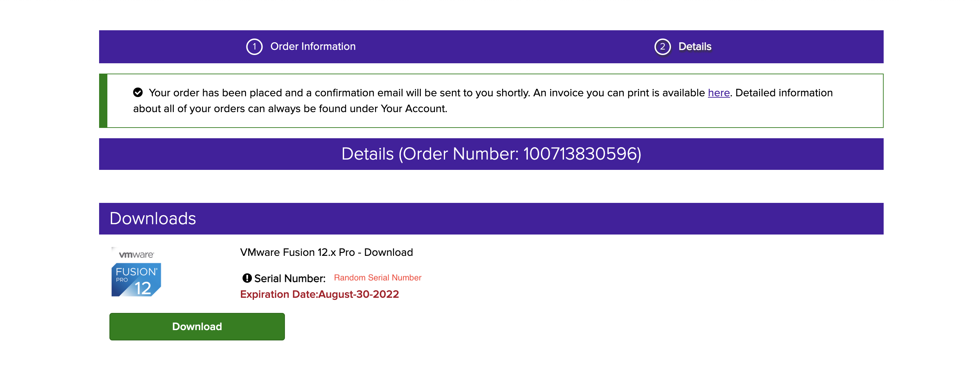980x370 pixels.
Task: Click the vmware logo above the box
Action: (136, 254)
